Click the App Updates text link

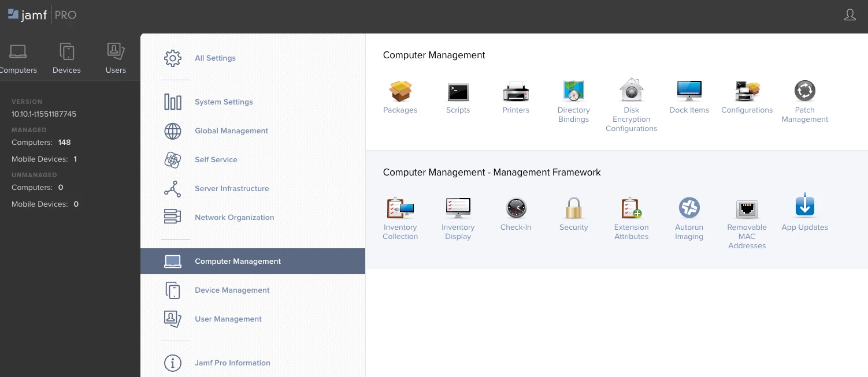pos(804,227)
